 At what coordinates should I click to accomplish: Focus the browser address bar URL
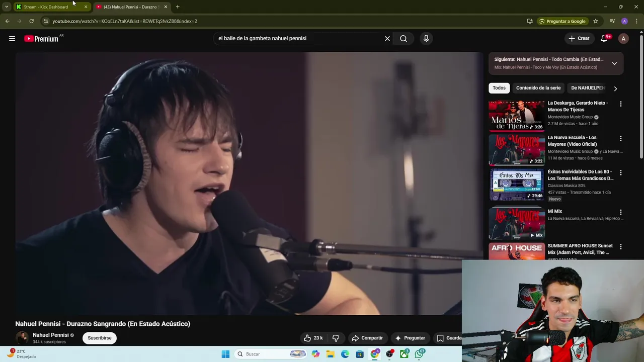(x=125, y=21)
